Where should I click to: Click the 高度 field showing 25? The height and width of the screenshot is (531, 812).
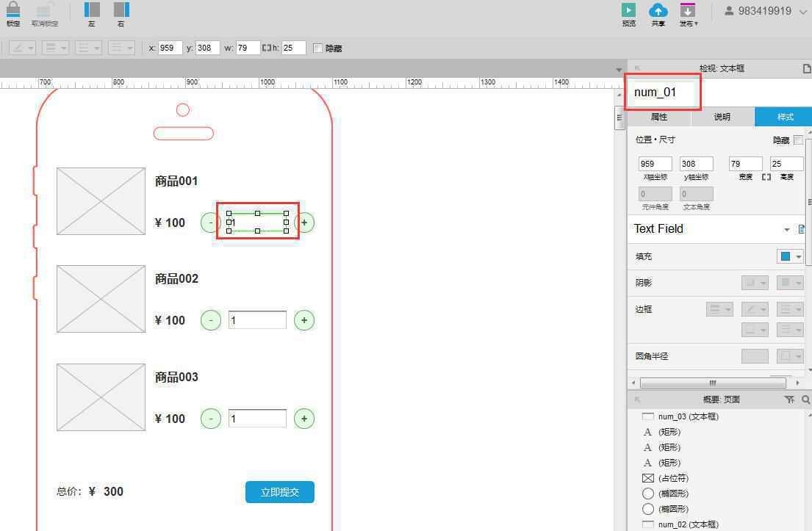click(x=786, y=164)
